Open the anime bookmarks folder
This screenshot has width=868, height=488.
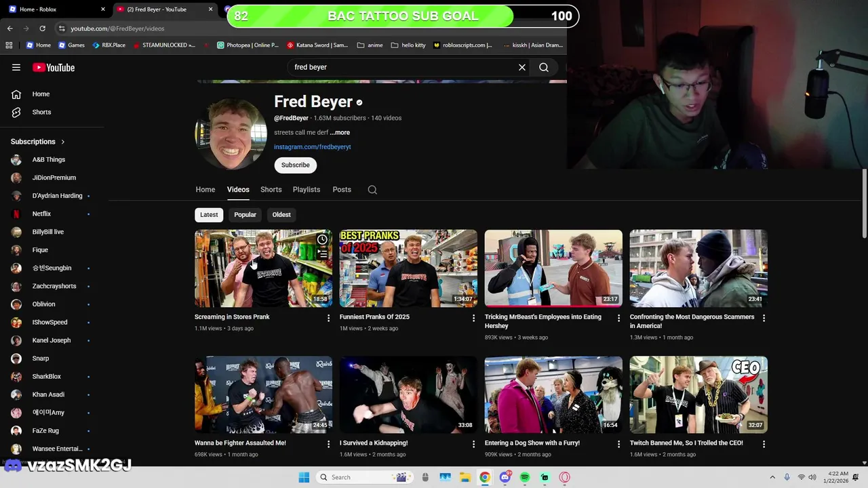[x=370, y=45]
